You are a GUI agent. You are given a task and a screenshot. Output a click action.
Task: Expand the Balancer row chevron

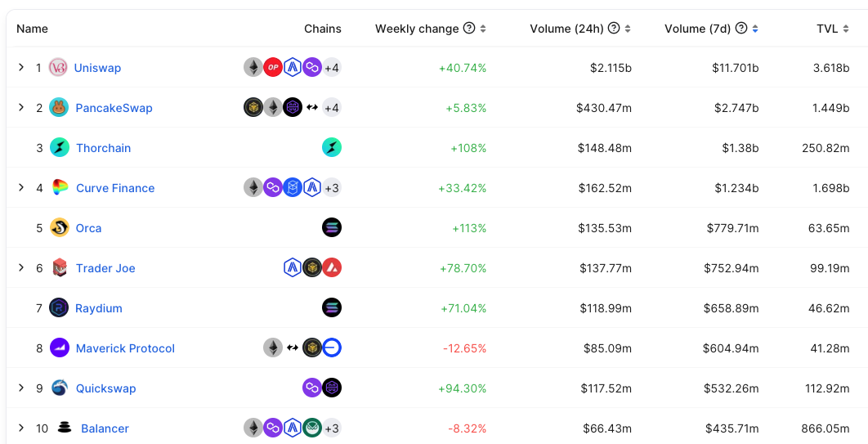tap(21, 428)
